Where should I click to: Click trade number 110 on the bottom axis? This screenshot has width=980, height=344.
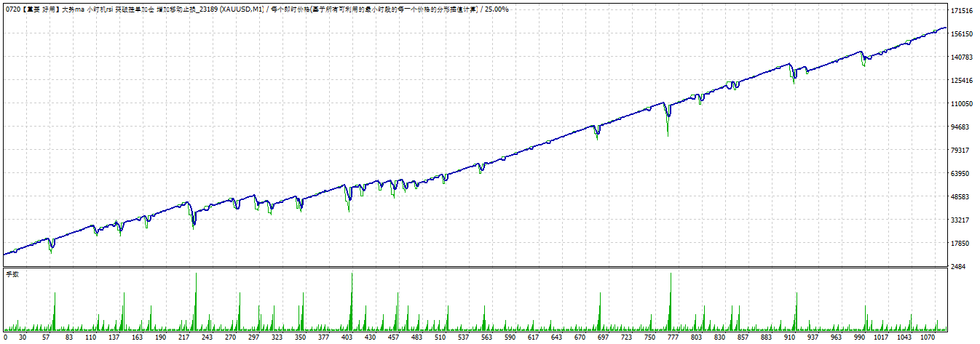91,337
